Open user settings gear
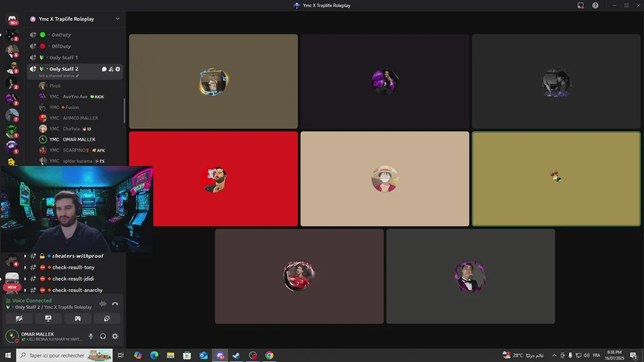 click(115, 336)
